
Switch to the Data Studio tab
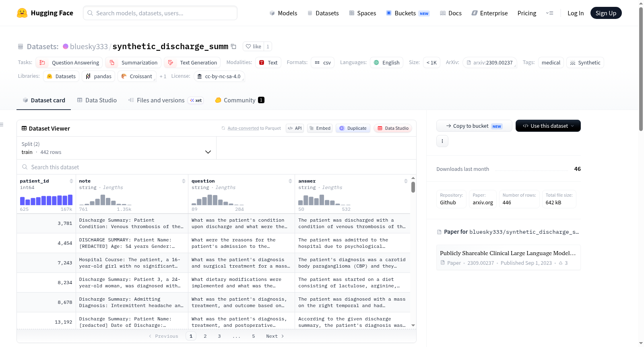click(x=97, y=100)
